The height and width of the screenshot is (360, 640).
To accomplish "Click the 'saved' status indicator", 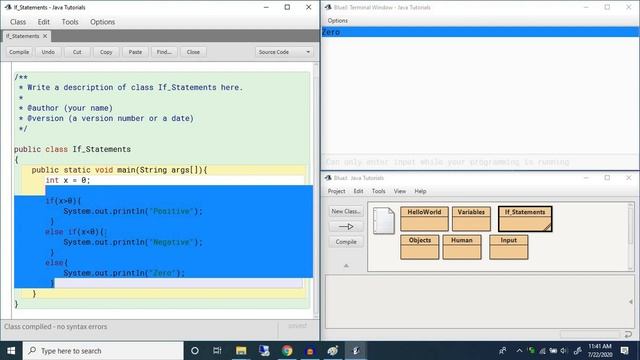I will click(x=298, y=326).
